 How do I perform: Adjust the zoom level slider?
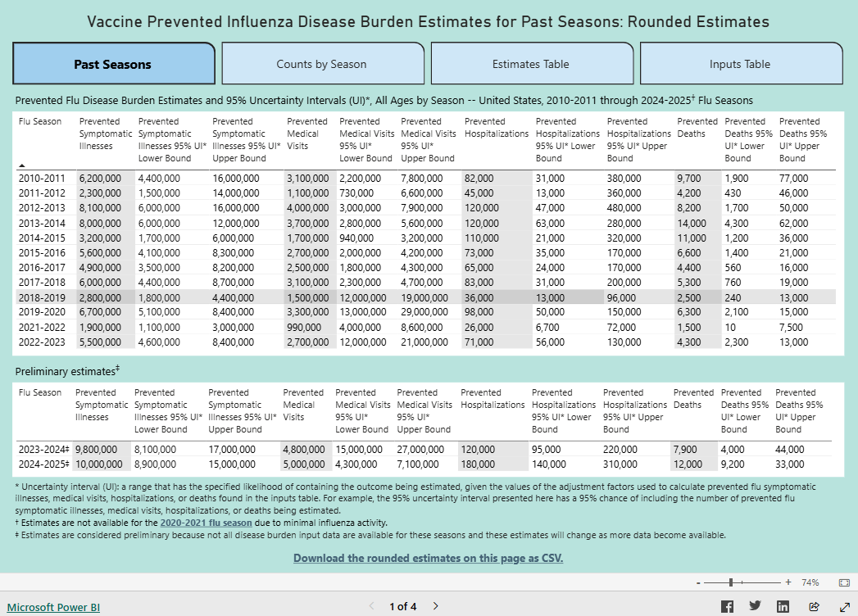(x=729, y=582)
